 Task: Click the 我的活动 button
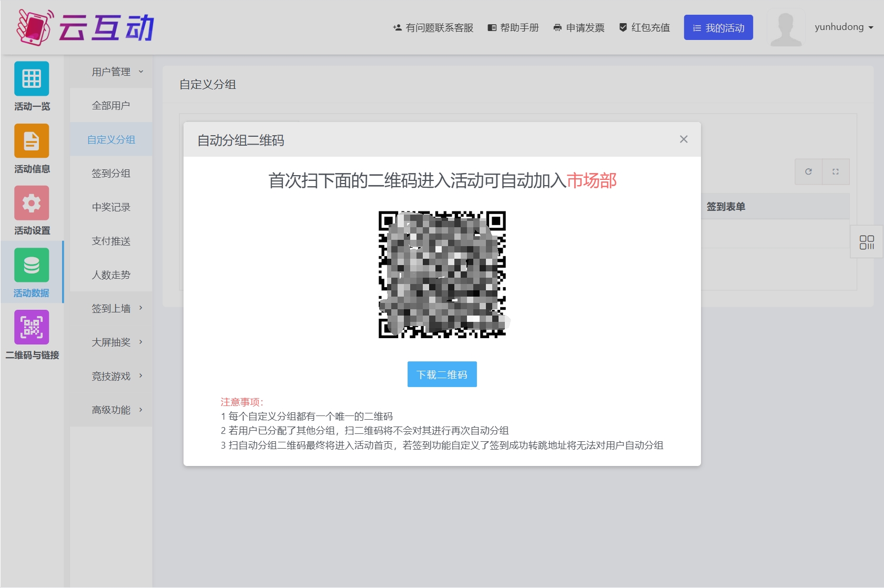pos(718,28)
